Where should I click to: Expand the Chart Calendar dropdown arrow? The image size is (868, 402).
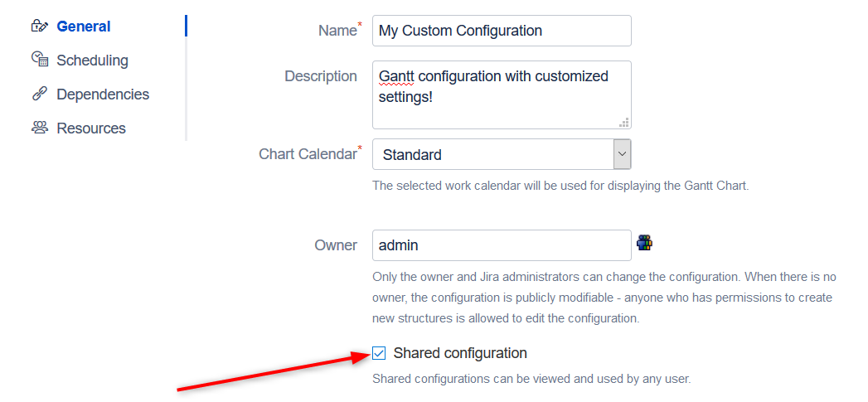622,154
